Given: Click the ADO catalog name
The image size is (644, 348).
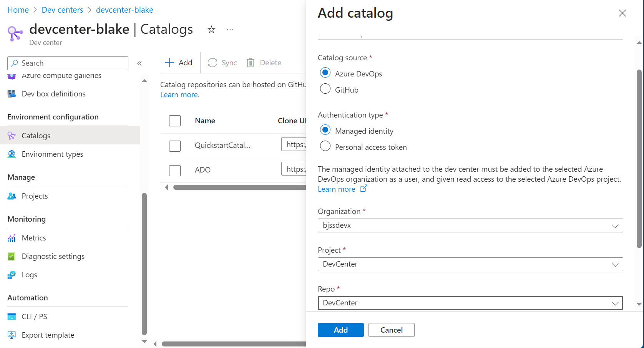Looking at the screenshot, I should [x=202, y=170].
